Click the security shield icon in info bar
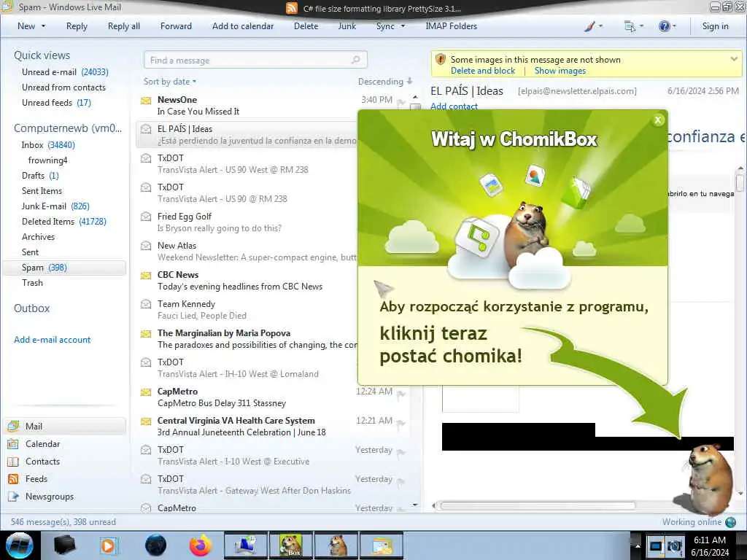Image resolution: width=747 pixels, height=560 pixels. [441, 60]
